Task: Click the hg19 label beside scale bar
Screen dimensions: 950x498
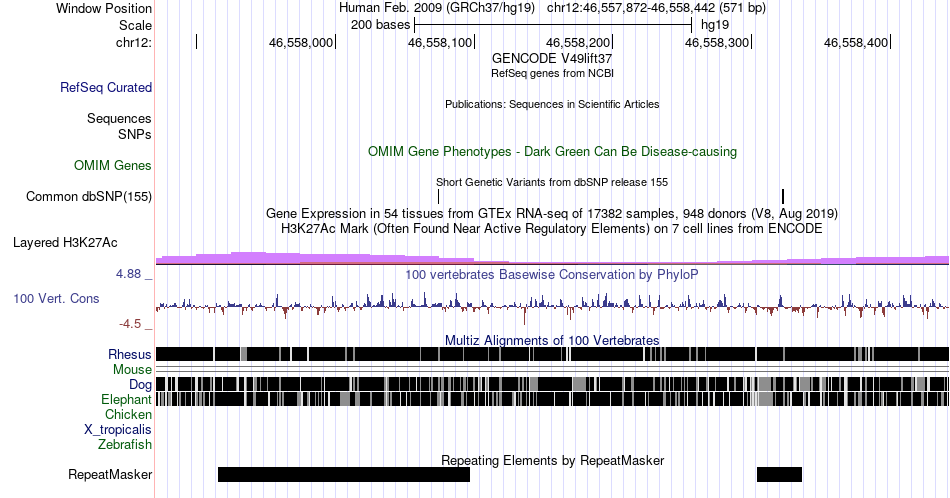Action: (x=715, y=25)
